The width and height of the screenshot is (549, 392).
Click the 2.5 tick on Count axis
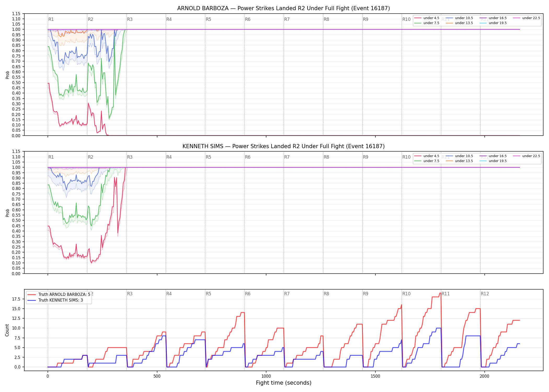pyautogui.click(x=17, y=357)
